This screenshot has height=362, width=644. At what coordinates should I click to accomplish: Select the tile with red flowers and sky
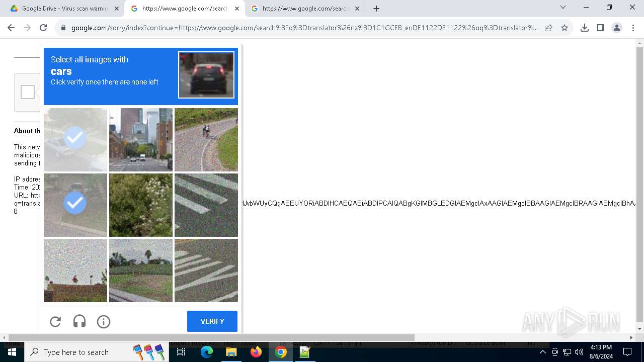pyautogui.click(x=75, y=270)
